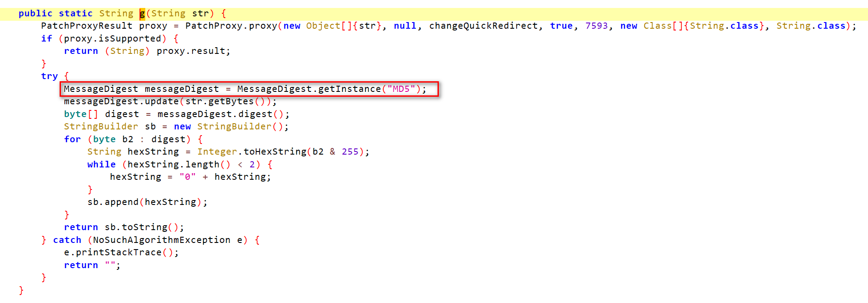Image resolution: width=868 pixels, height=303 pixels.
Task: Click the digest variable in byte[] declaration
Action: point(122,114)
